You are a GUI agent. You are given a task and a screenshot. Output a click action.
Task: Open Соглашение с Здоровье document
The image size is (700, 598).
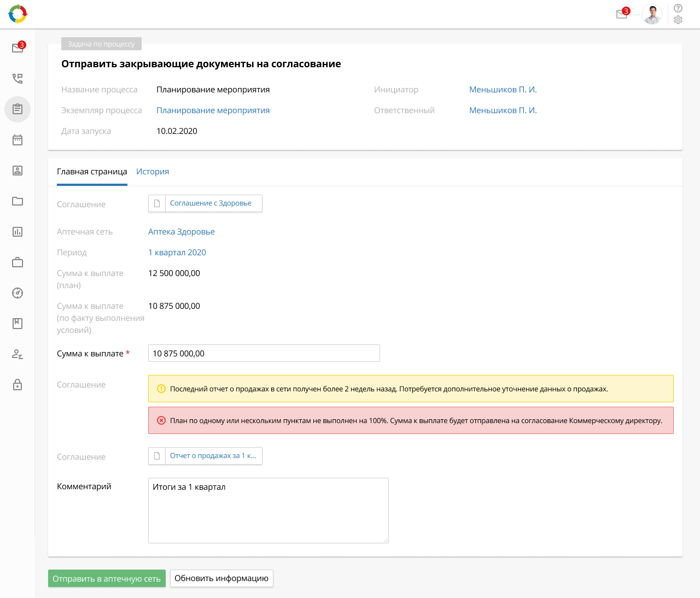[x=211, y=203]
